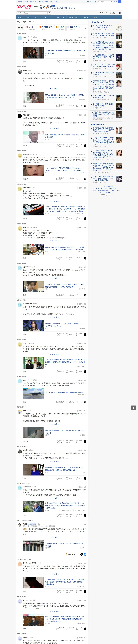The height and width of the screenshot is (644, 138).
Task: Open the ライブ navigation tab
Action: pyautogui.click(x=37, y=17)
